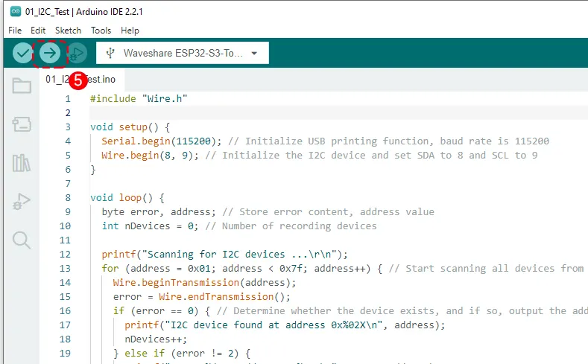Click the Verify checkmark button
This screenshot has height=364, width=588.
[23, 53]
